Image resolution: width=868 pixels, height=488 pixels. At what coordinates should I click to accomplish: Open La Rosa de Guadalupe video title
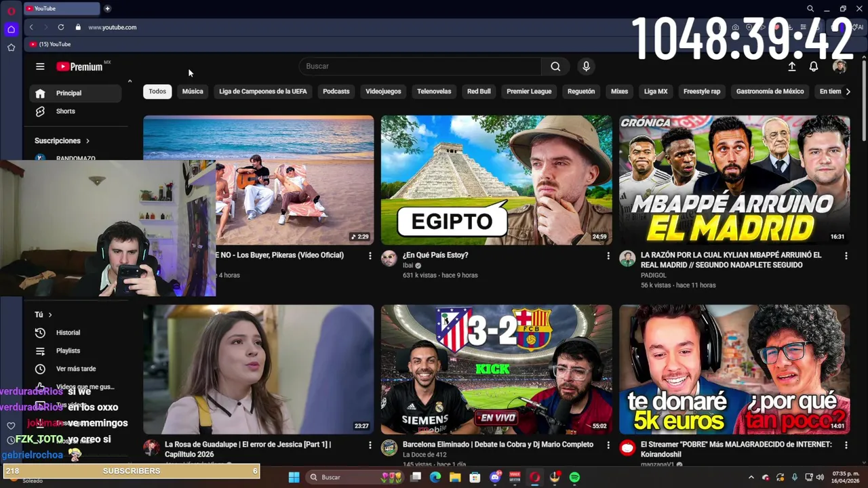tap(248, 449)
